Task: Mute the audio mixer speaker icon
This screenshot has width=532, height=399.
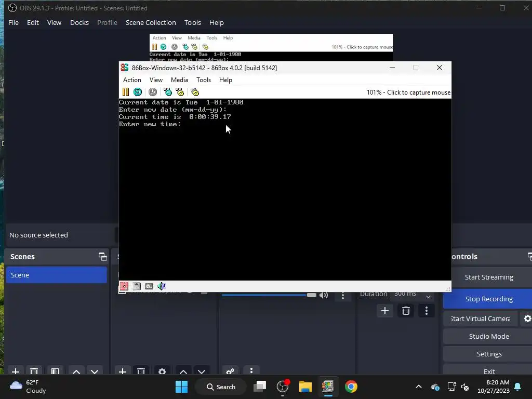Action: 324,295
